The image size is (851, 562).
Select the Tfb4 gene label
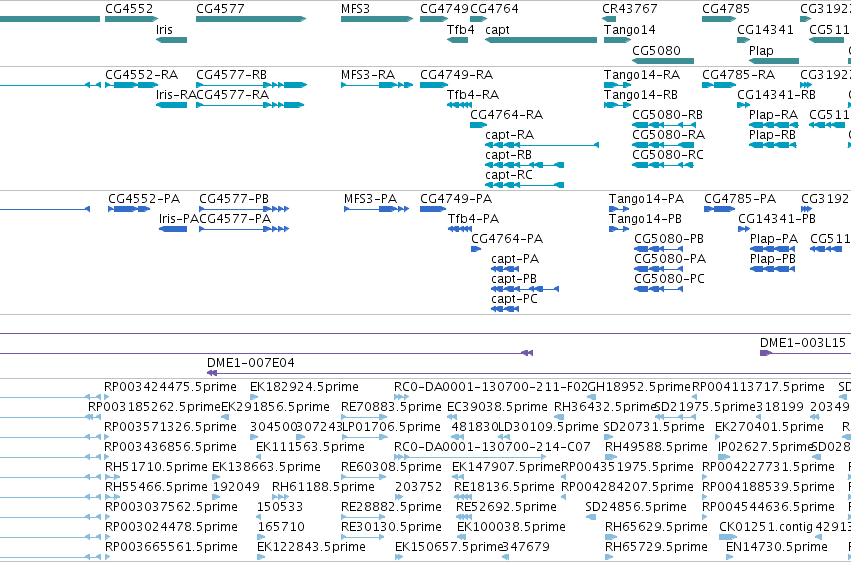pos(460,29)
